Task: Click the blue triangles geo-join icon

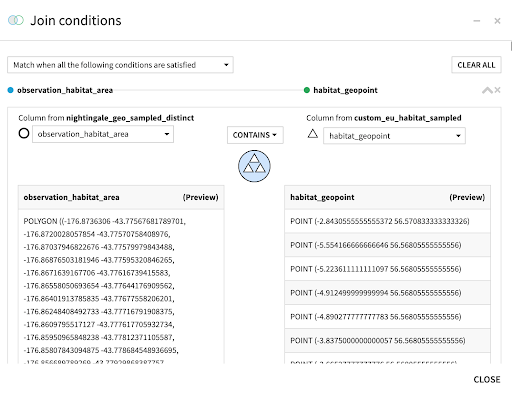Action: click(x=254, y=166)
